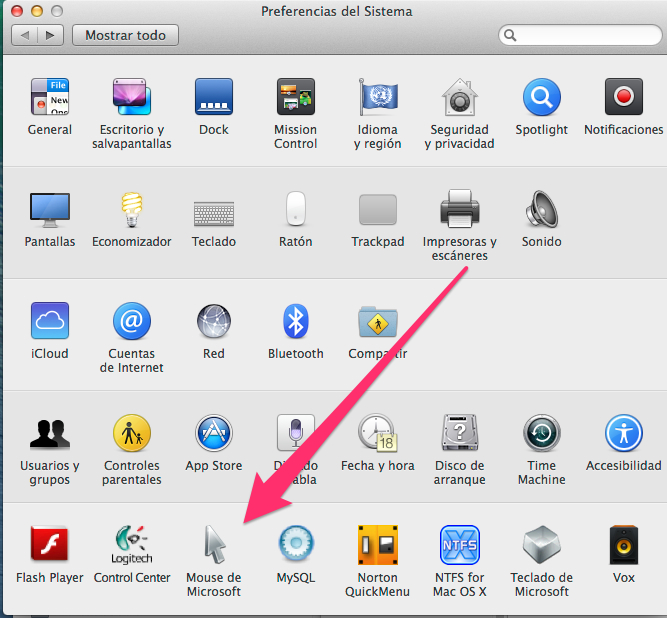667x618 pixels.
Task: Open Economizador energy settings
Action: pyautogui.click(x=131, y=209)
